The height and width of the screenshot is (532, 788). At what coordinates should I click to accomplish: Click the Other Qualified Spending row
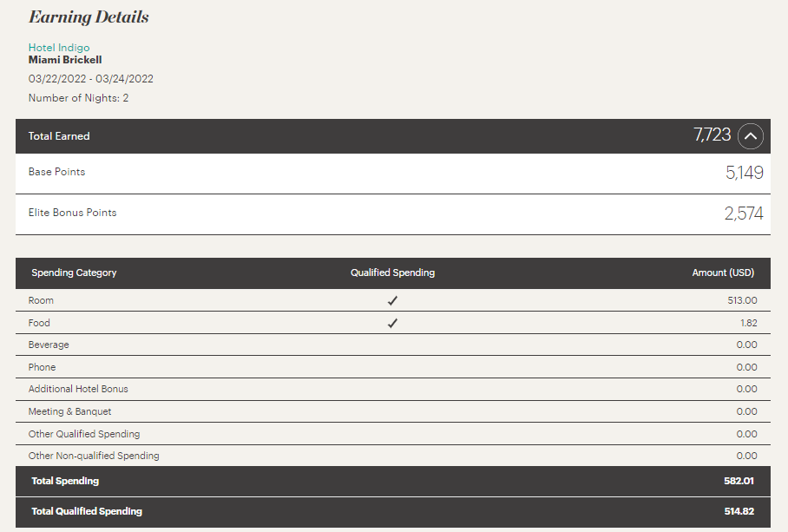(393, 434)
